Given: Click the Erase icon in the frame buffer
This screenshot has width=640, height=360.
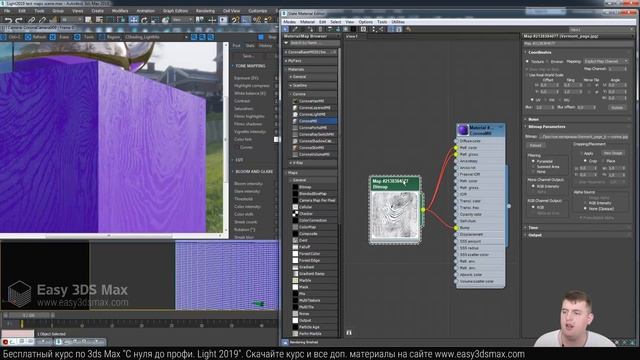Looking at the screenshot, I should pos(53,37).
